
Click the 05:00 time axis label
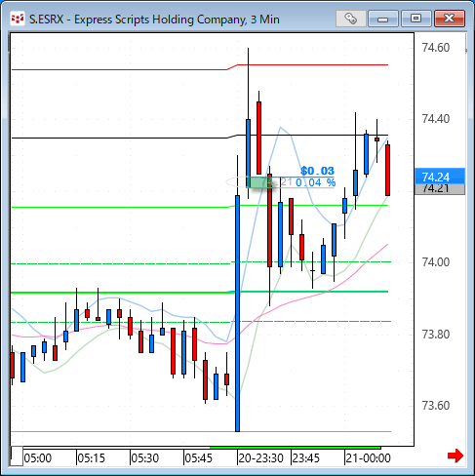tap(38, 458)
